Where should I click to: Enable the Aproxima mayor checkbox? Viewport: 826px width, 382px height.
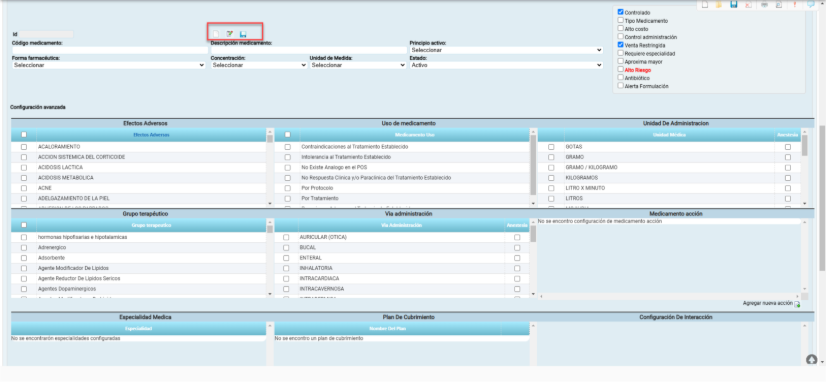point(621,61)
